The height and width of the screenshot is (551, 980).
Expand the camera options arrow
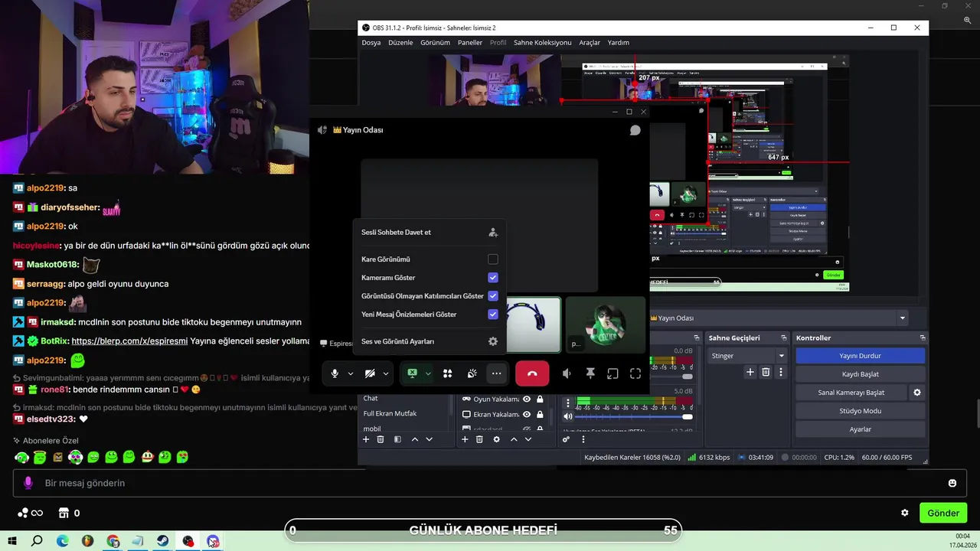point(386,373)
